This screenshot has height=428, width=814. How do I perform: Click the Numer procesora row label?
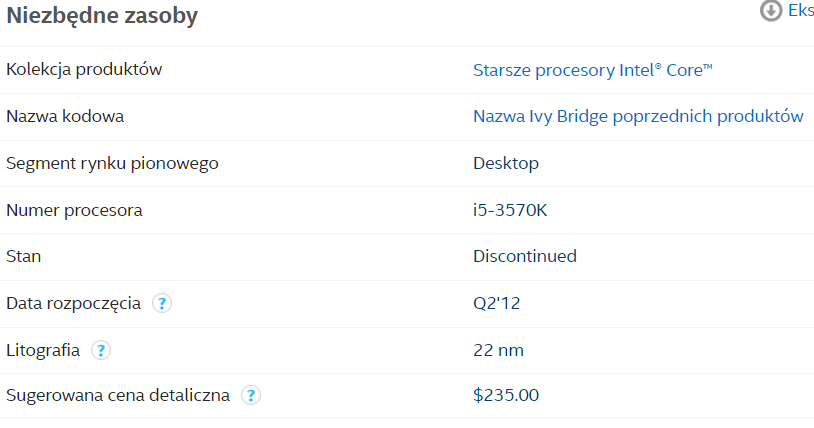pos(74,210)
